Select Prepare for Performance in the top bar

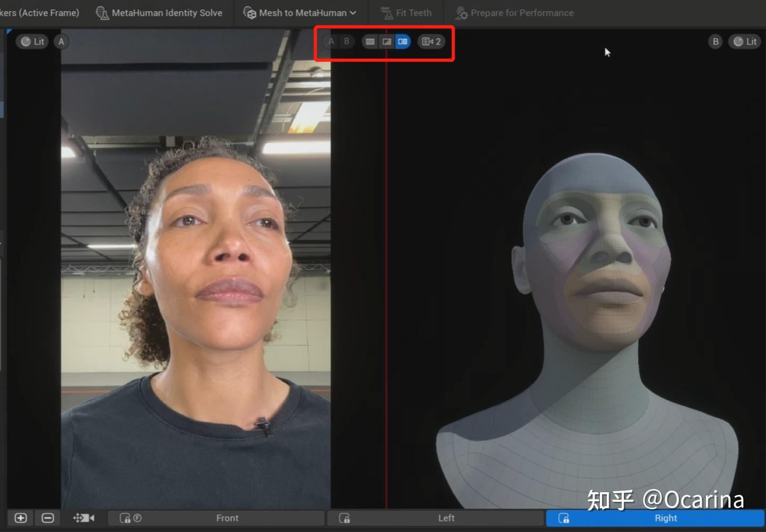coord(513,12)
